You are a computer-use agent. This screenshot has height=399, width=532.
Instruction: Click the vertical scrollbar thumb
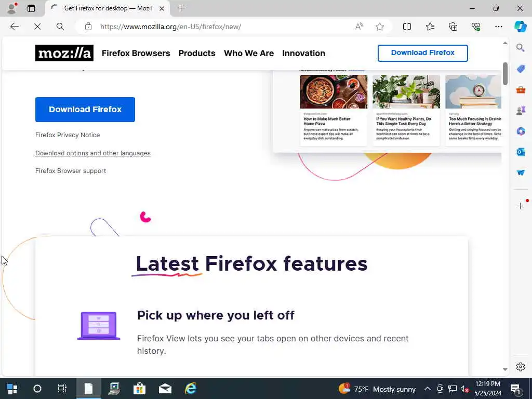coord(505,74)
